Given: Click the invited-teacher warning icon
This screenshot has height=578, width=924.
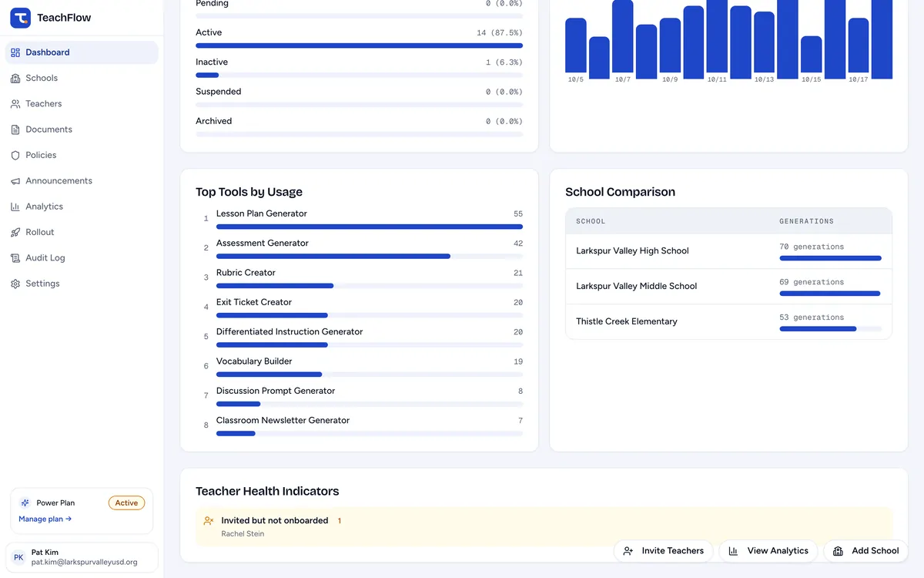Looking at the screenshot, I should click(209, 521).
